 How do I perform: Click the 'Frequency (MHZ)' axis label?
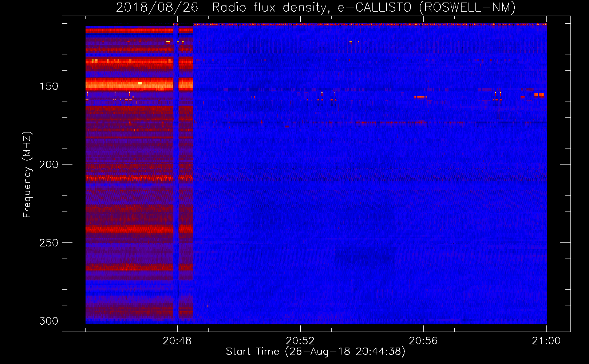click(x=27, y=175)
